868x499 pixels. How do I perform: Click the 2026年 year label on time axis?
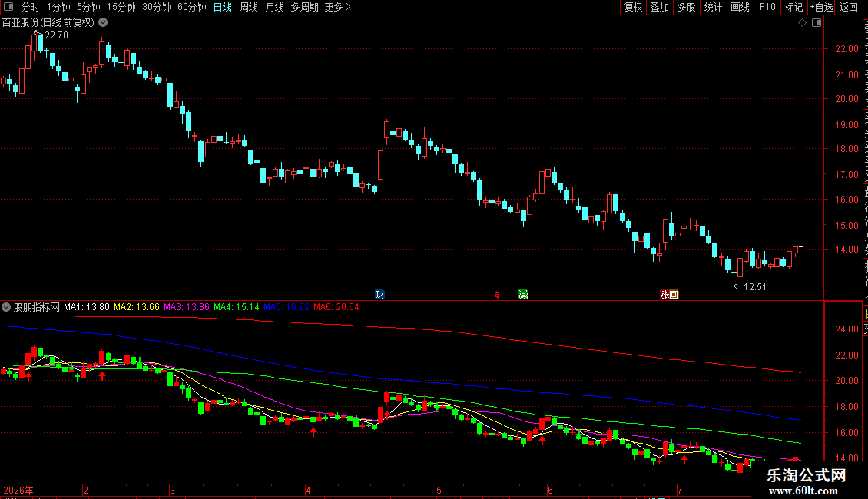point(18,491)
